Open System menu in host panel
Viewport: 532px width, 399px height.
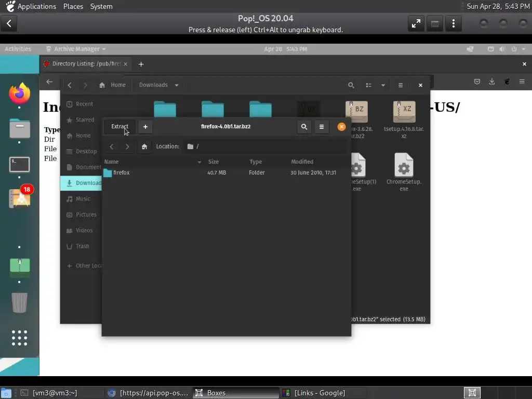[101, 6]
